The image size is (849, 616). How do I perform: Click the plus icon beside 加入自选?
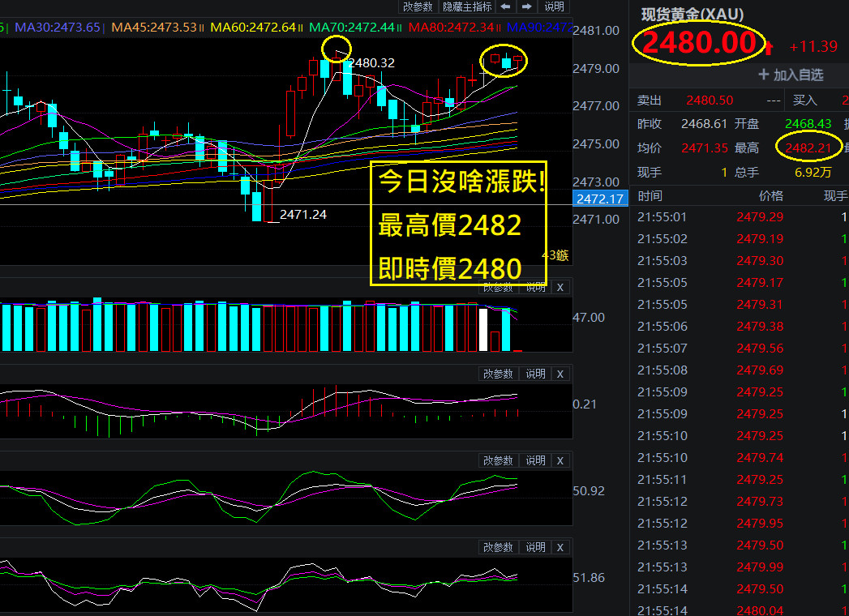763,75
